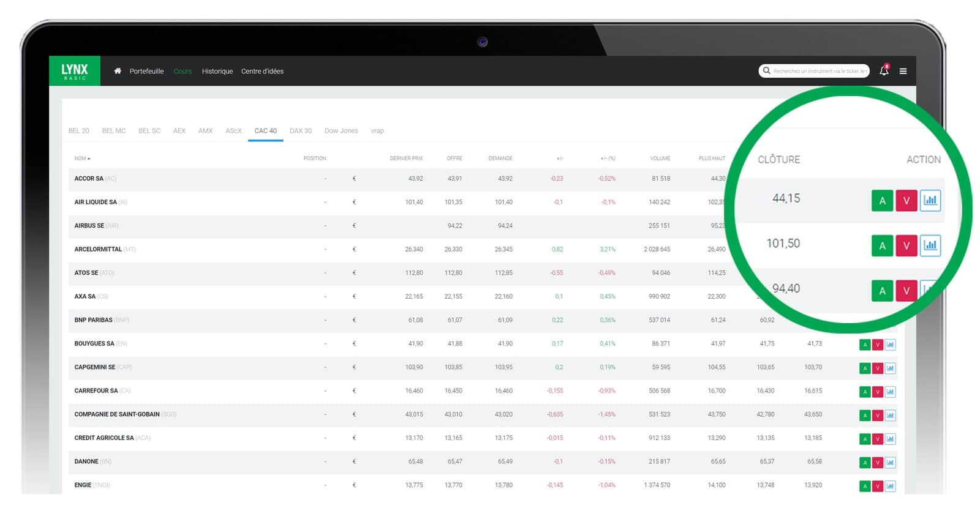Open the notifications bell

(884, 70)
